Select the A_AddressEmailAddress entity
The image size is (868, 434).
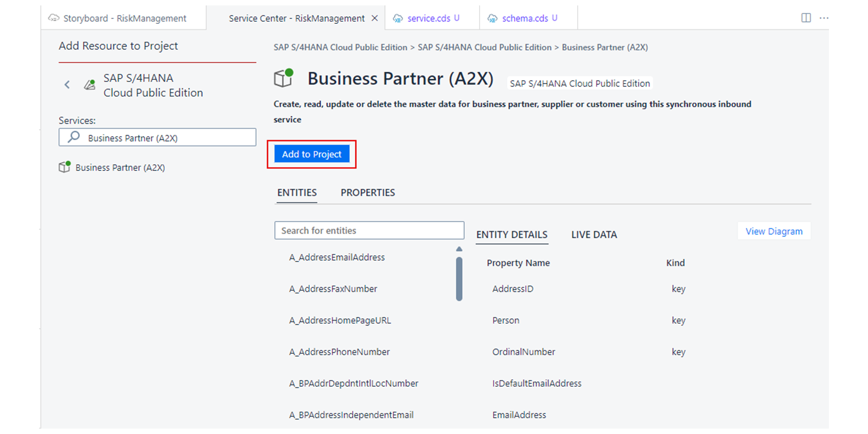click(x=337, y=257)
